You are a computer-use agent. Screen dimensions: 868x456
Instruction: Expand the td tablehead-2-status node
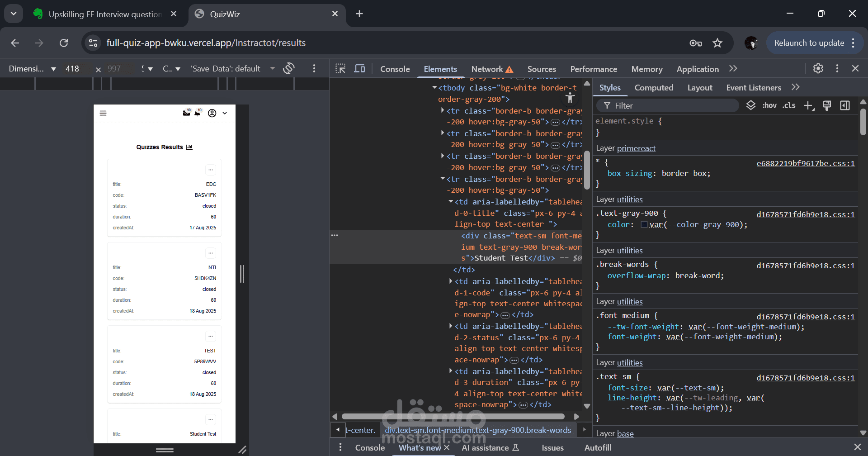pyautogui.click(x=451, y=326)
